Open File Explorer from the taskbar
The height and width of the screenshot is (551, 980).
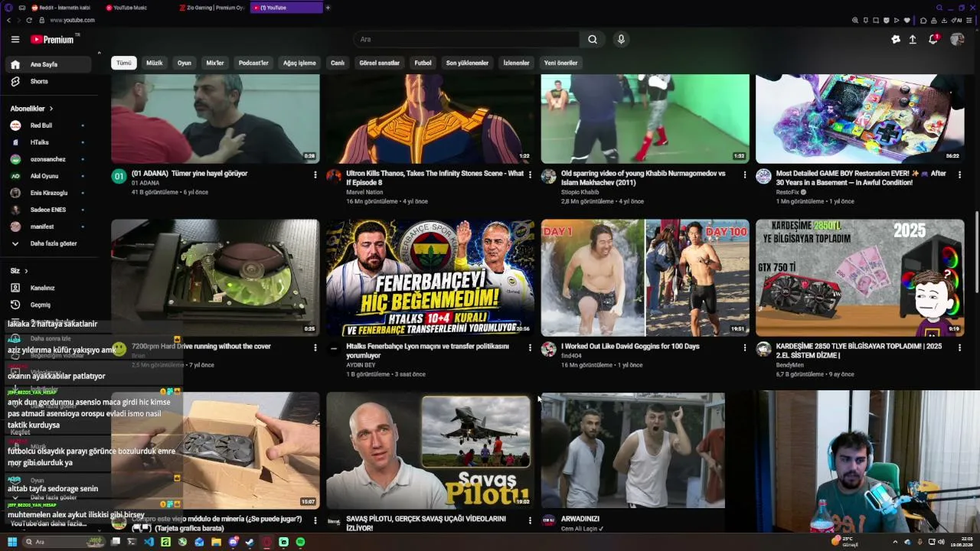point(216,542)
